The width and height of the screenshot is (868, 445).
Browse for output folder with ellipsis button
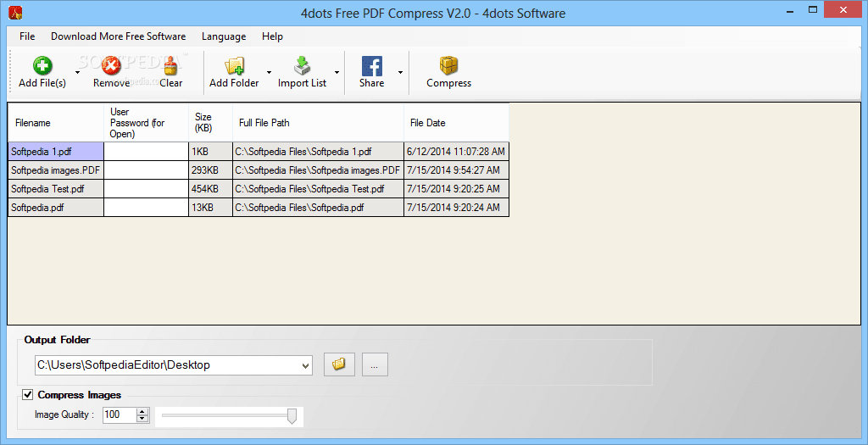tap(375, 364)
